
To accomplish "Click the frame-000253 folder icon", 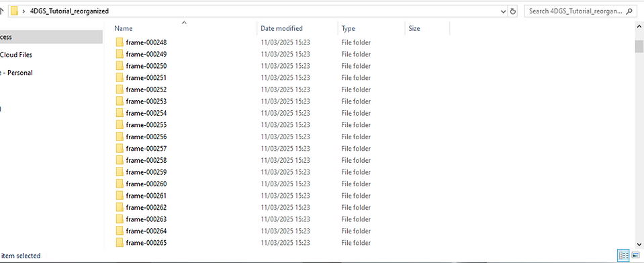I will (x=120, y=102).
